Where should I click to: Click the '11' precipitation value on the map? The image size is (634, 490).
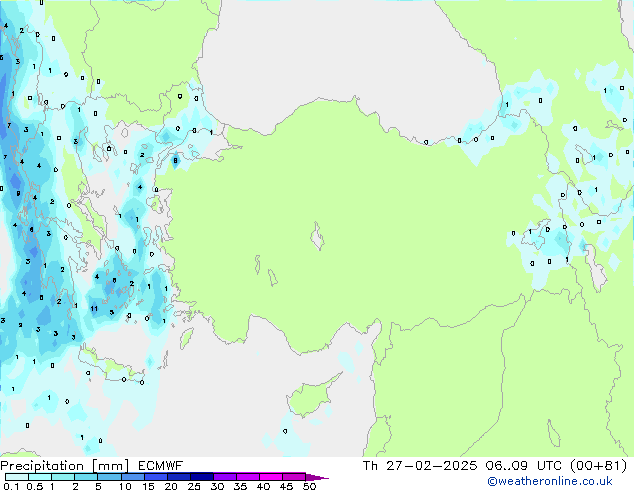point(94,308)
